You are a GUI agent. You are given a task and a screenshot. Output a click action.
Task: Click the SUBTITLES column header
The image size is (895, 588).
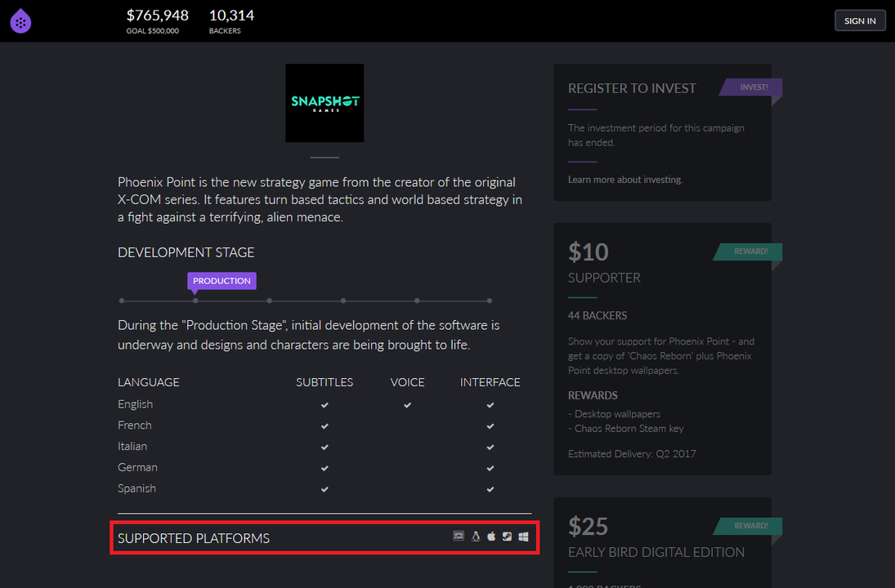click(324, 382)
